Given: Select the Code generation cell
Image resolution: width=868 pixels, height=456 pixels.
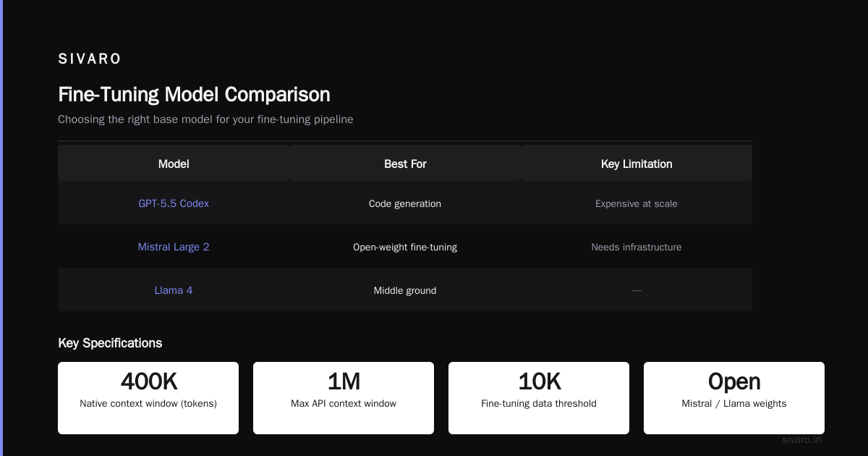Looking at the screenshot, I should [405, 203].
